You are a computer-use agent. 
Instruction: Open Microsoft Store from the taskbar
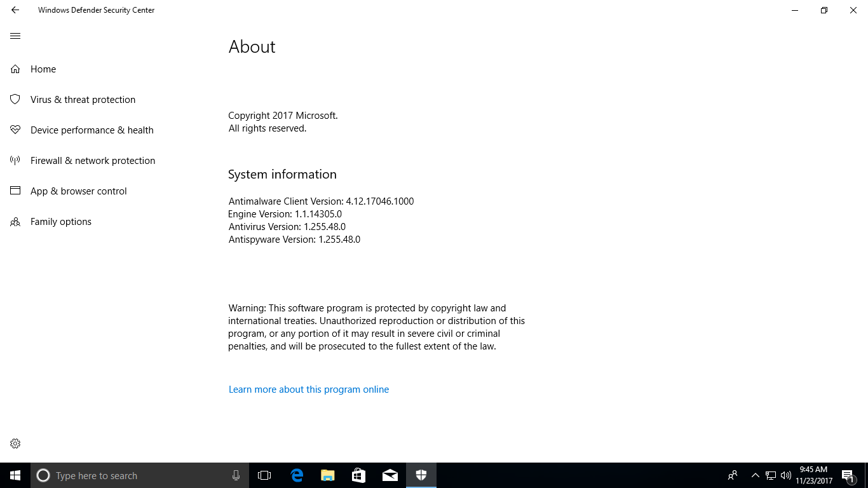pos(359,475)
